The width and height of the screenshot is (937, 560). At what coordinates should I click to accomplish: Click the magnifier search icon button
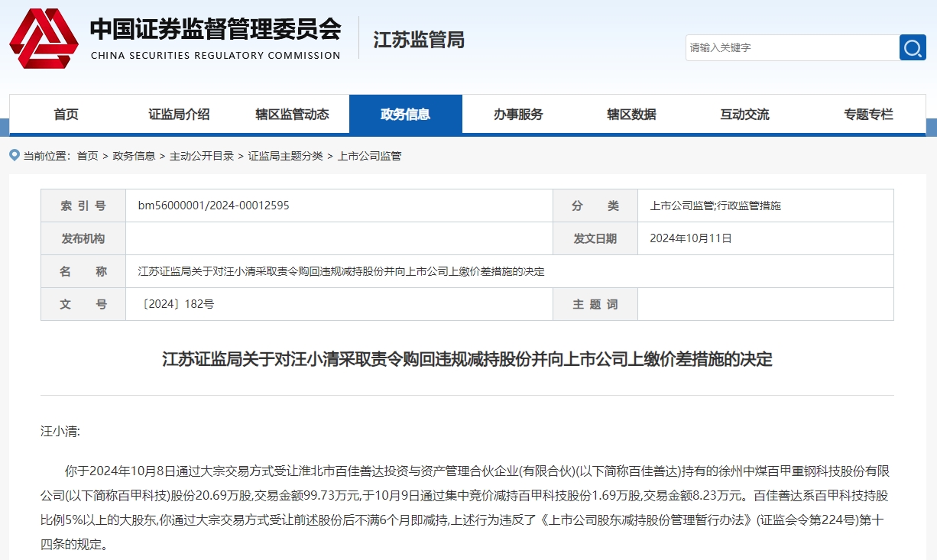[x=912, y=47]
